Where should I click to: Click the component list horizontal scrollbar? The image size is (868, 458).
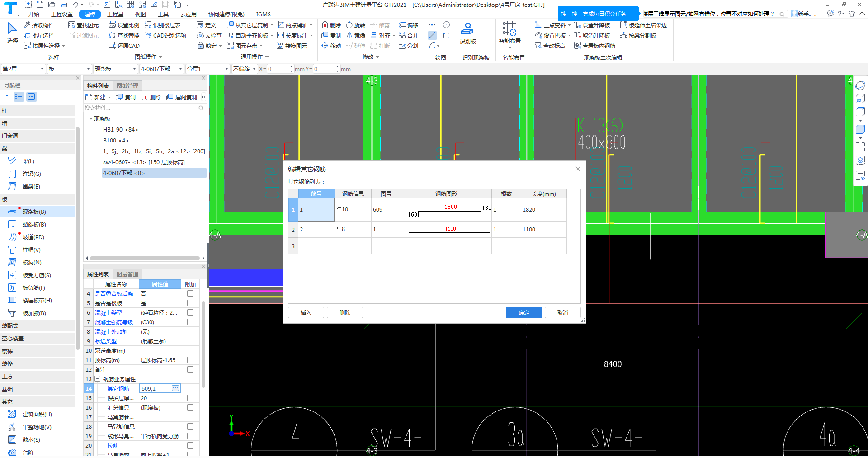coord(145,258)
